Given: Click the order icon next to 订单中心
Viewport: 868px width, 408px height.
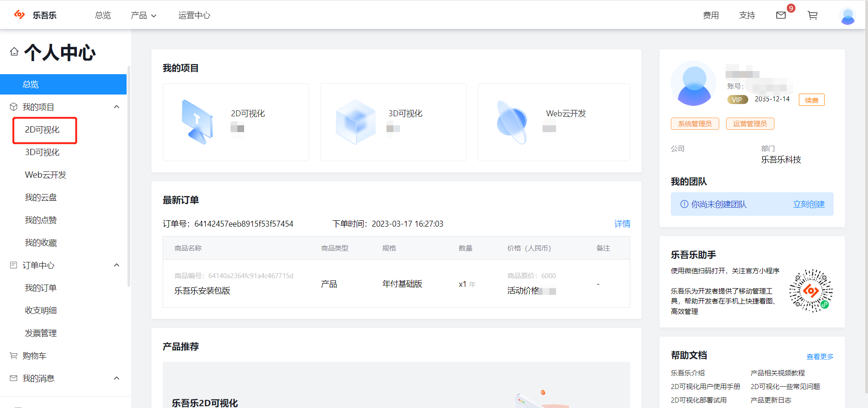Looking at the screenshot, I should pos(14,265).
